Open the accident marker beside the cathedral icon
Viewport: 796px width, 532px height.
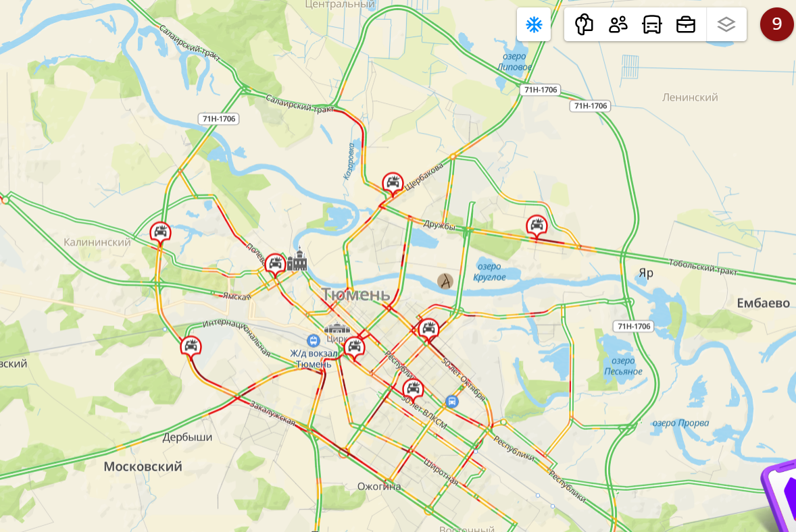coord(275,265)
